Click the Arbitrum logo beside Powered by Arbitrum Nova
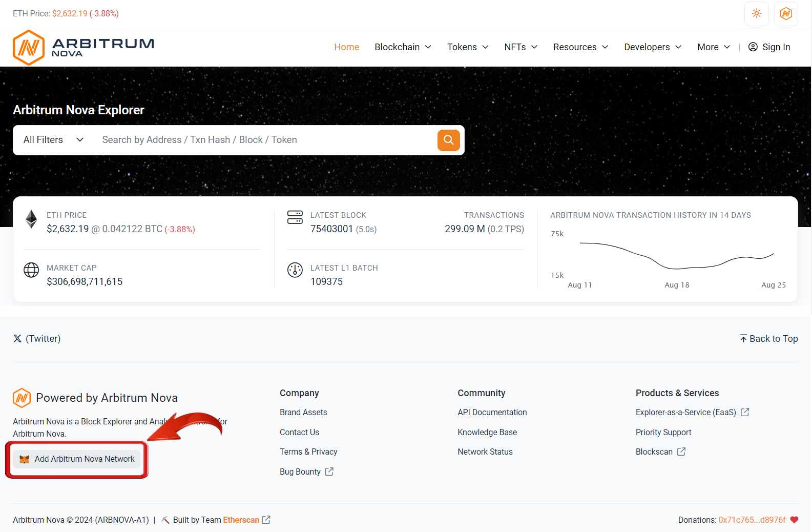812x532 pixels. pyautogui.click(x=22, y=398)
